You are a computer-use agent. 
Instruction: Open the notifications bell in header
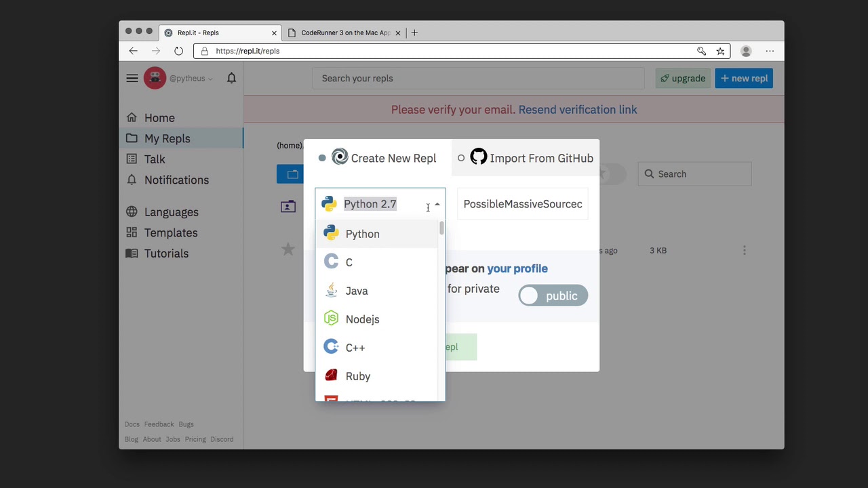click(231, 78)
